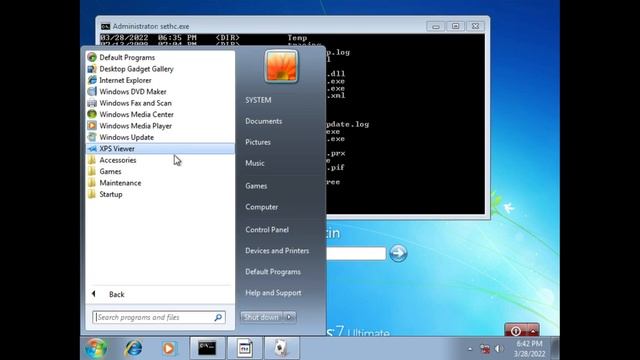Image resolution: width=640 pixels, height=360 pixels.
Task: Open Windows Fax and Scan icon
Action: point(92,103)
